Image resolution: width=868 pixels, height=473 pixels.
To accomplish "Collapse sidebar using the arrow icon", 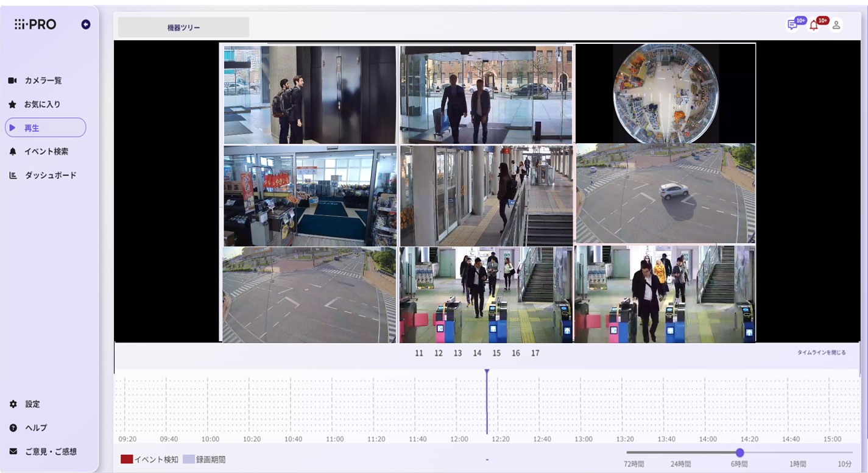I will coord(85,24).
